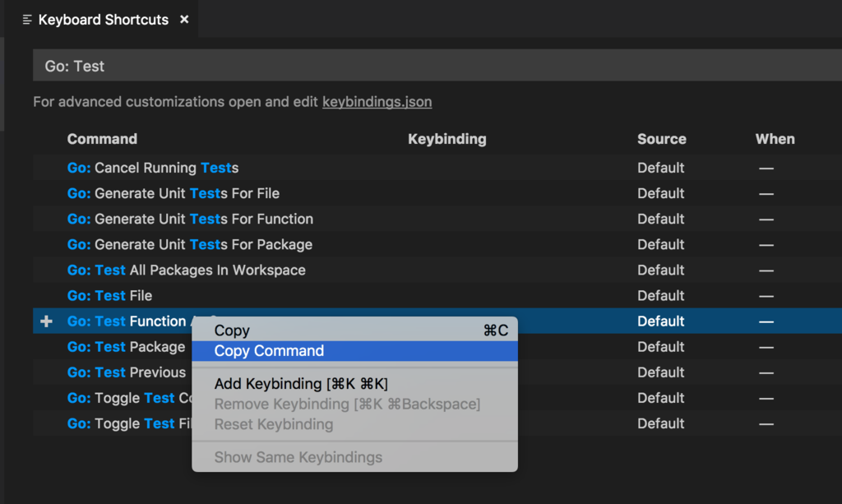Click Default source of Test Function row
The width and height of the screenshot is (842, 504).
(660, 321)
